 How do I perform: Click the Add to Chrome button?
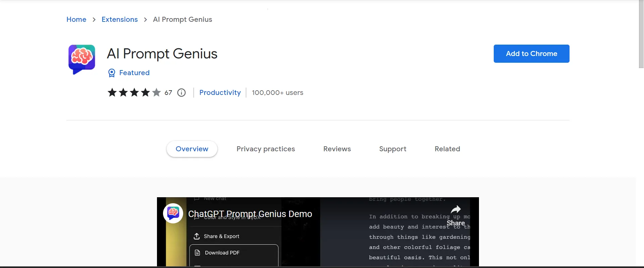[532, 54]
